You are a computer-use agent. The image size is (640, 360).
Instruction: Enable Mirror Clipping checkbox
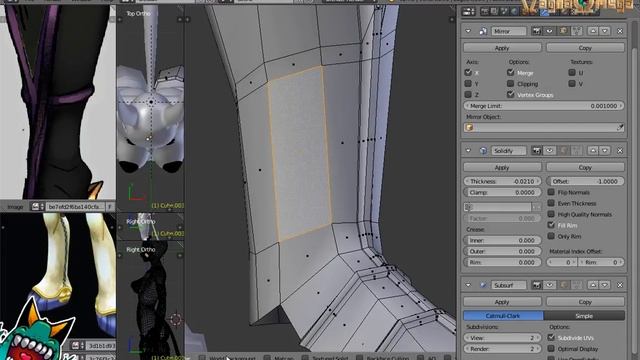coord(510,84)
